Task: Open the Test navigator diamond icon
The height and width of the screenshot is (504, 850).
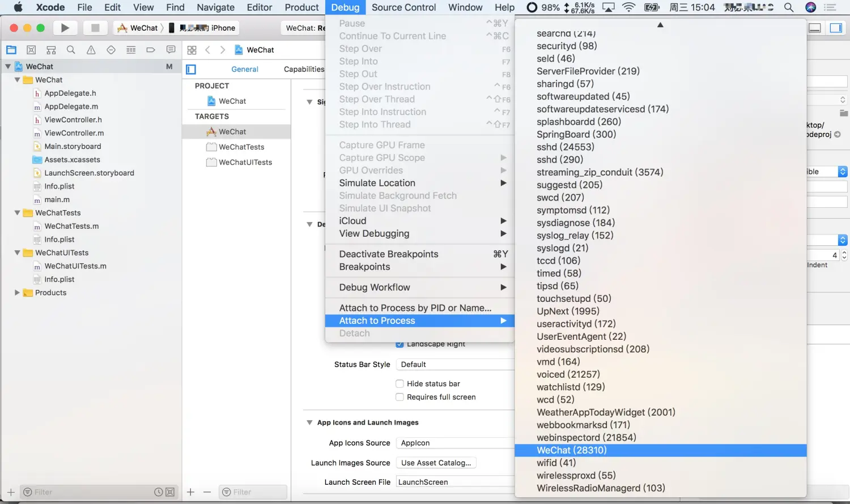Action: [111, 50]
